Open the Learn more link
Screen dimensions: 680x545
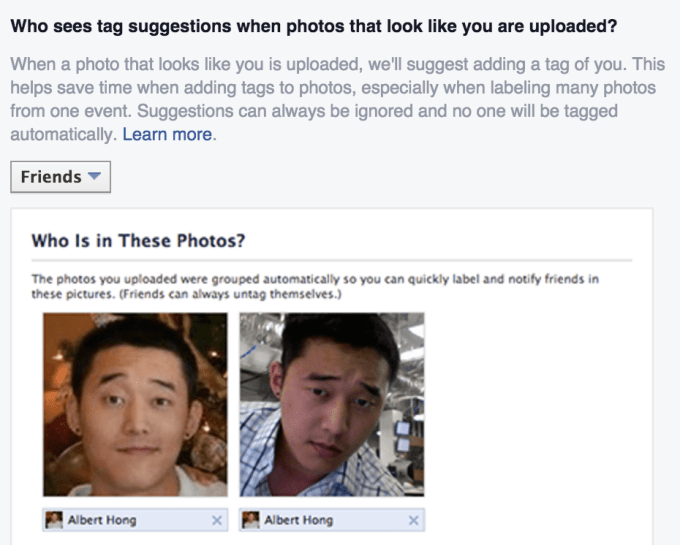167,134
